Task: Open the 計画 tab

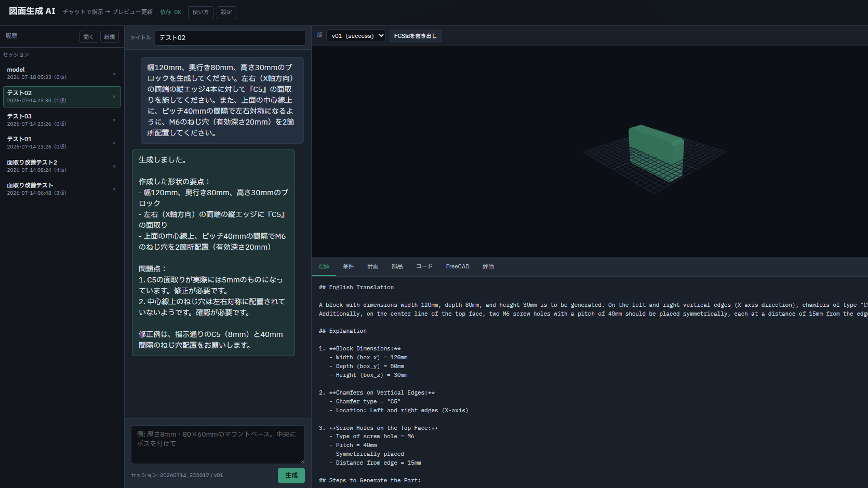Action: [373, 266]
